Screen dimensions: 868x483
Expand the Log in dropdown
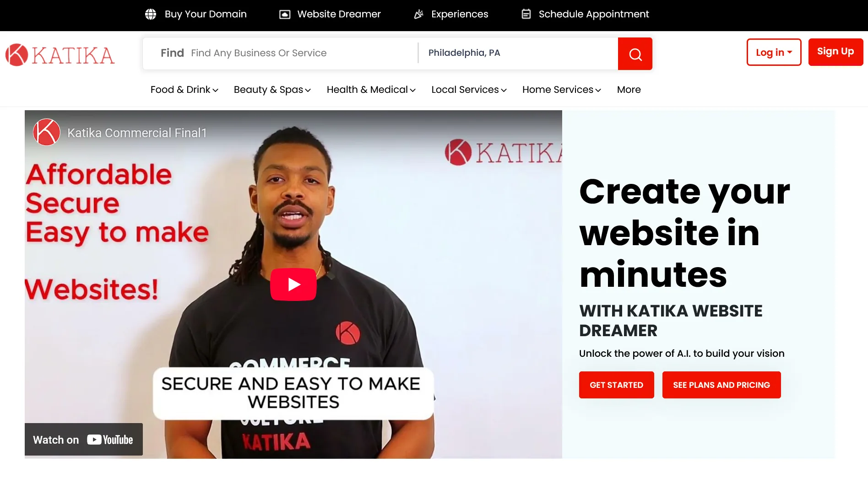774,52
